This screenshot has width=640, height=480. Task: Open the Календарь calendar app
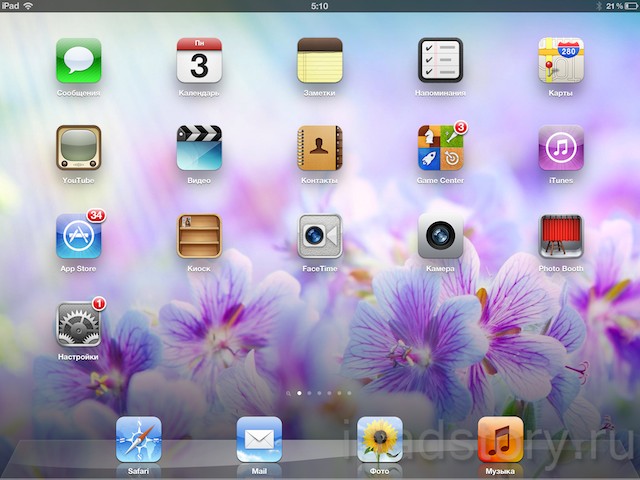199,60
